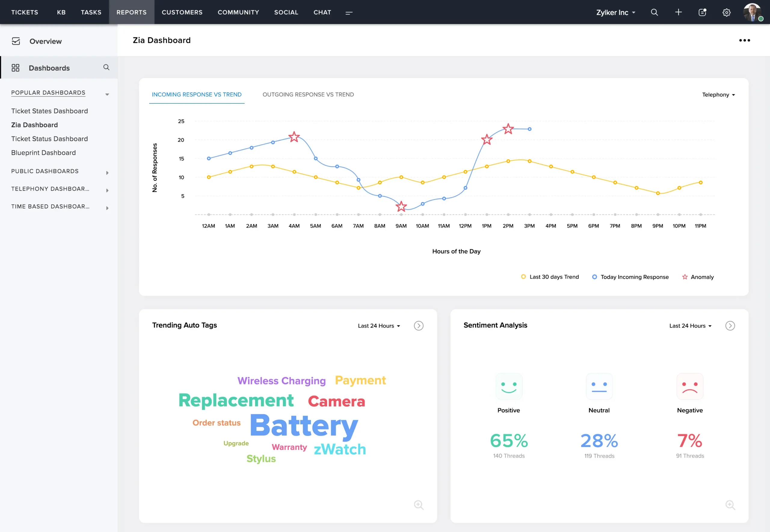Viewport: 770px width, 532px height.
Task: Switch to Outgoing Response vs Trend tab
Action: [308, 95]
